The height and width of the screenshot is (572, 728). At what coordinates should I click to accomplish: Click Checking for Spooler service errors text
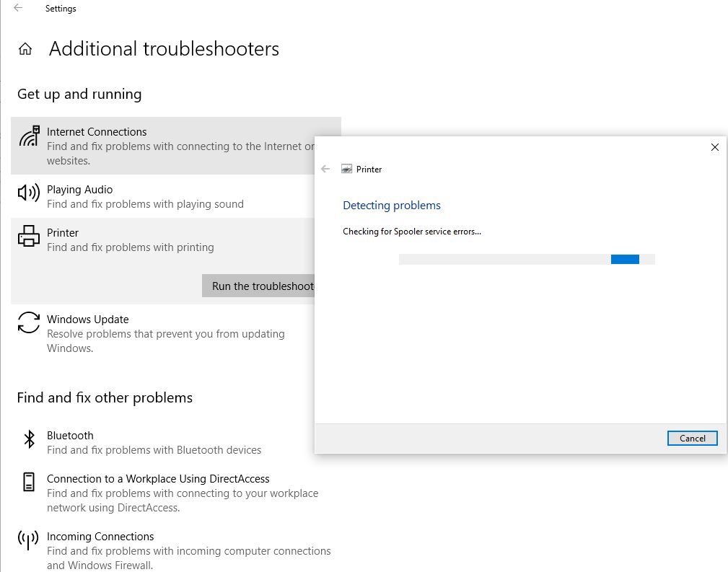pyautogui.click(x=412, y=232)
